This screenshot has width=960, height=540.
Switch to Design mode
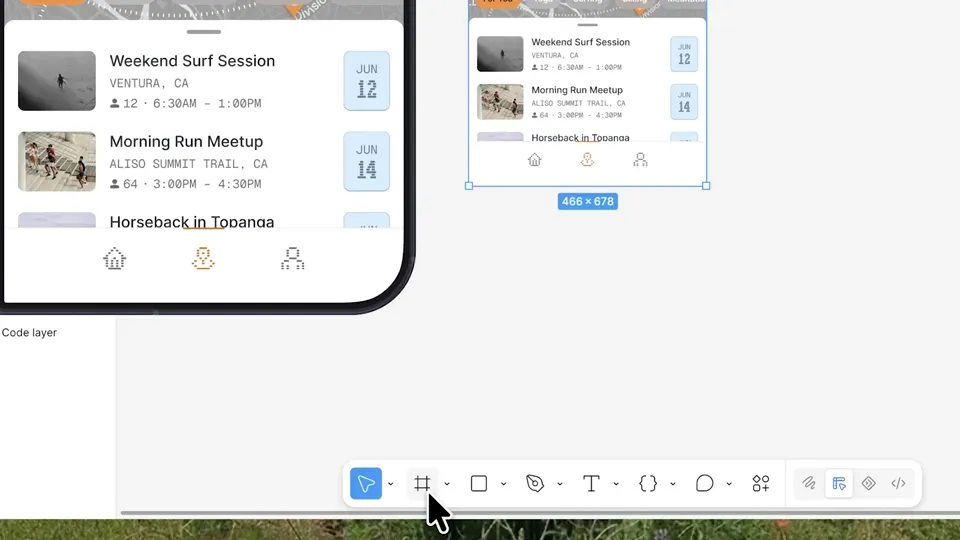pyautogui.click(x=839, y=483)
